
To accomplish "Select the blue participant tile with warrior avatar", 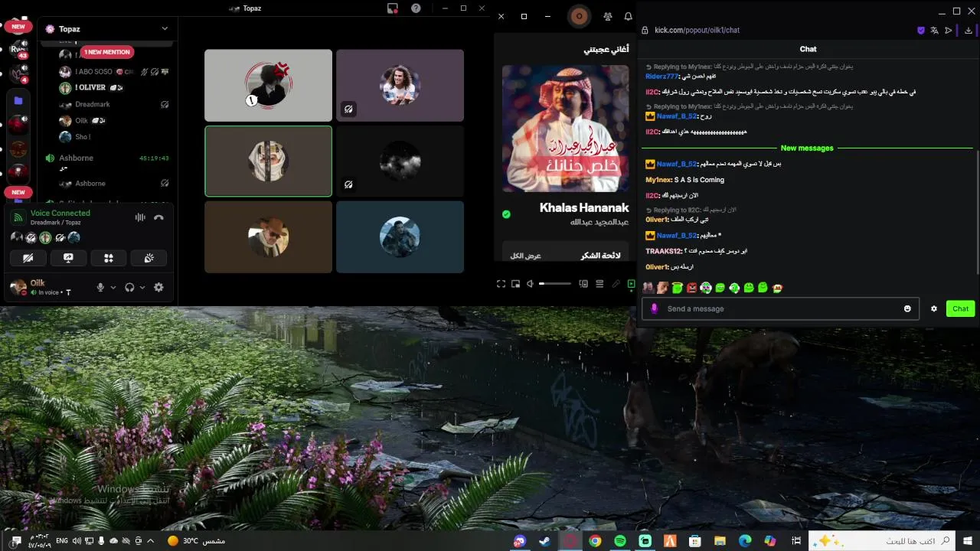I will (x=400, y=237).
